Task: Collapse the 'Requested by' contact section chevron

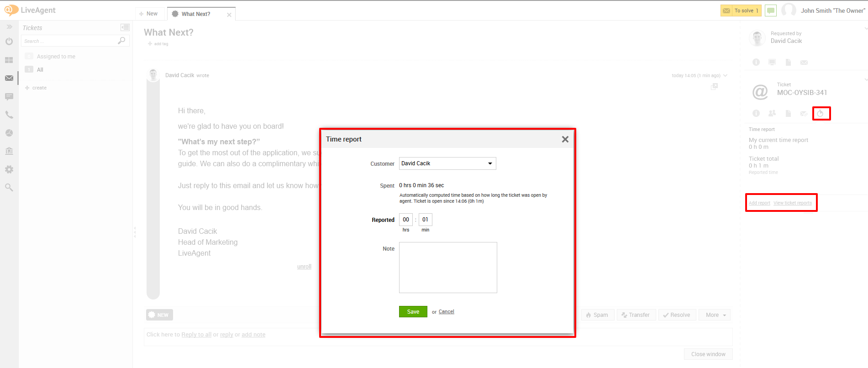Action: pos(866,28)
